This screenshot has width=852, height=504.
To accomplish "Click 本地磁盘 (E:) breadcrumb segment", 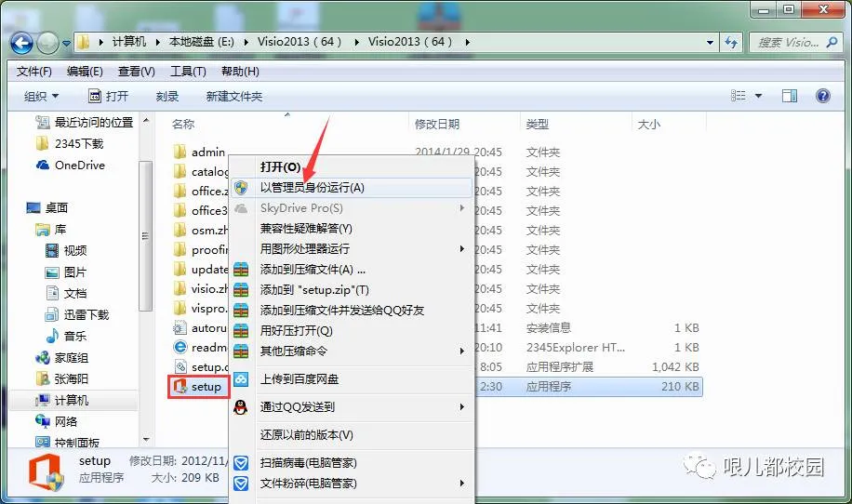I will (201, 42).
